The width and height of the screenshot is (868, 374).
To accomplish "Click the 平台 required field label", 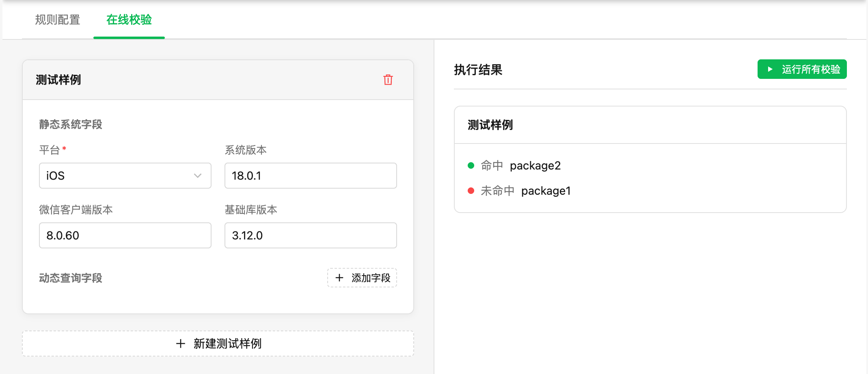I will [52, 150].
